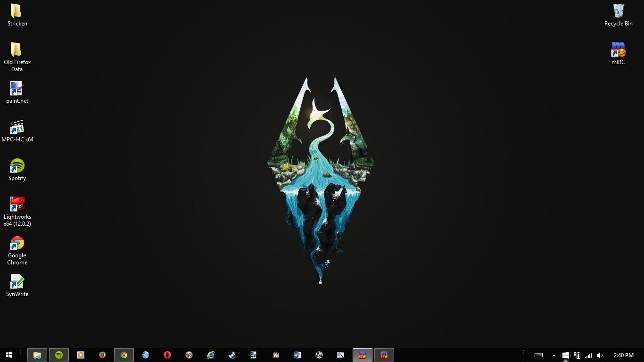This screenshot has height=362, width=644.
Task: Open File Explorer from the taskbar
Action: pos(37,355)
